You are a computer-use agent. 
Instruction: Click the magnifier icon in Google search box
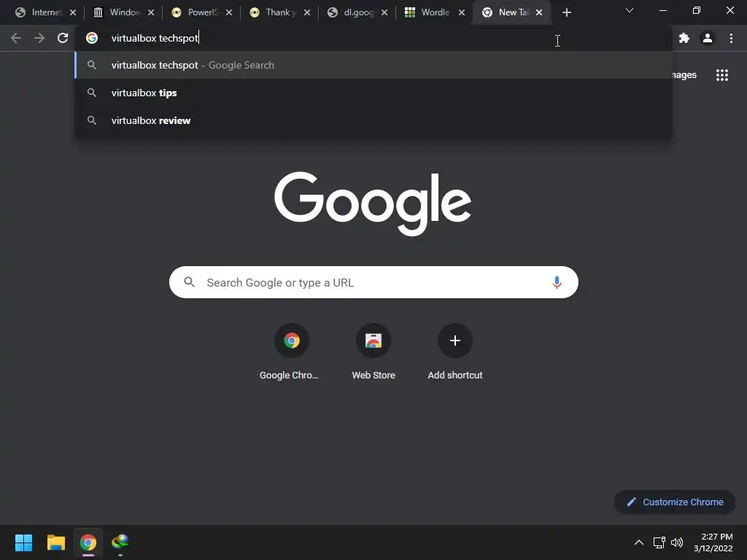190,282
